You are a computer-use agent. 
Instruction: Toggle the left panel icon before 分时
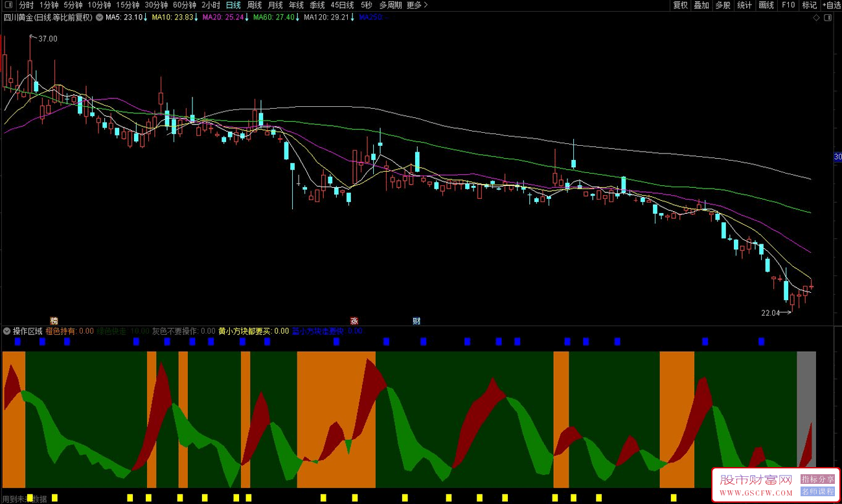click(9, 5)
